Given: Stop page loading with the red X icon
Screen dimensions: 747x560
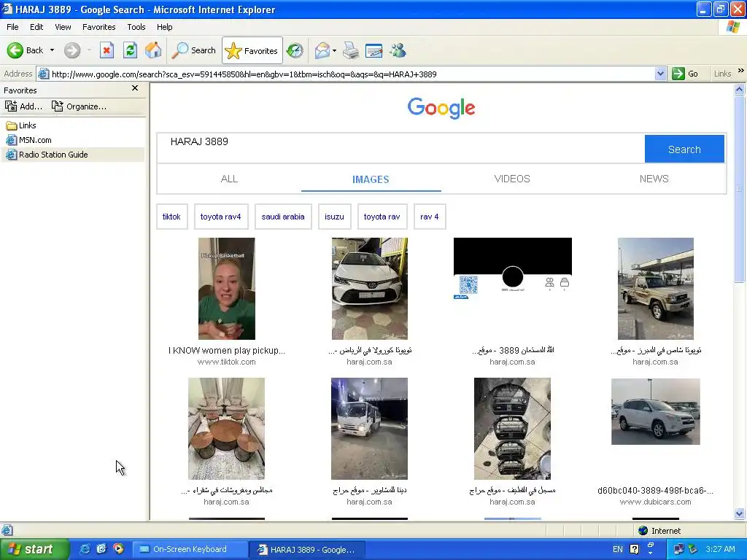Looking at the screenshot, I should (107, 50).
